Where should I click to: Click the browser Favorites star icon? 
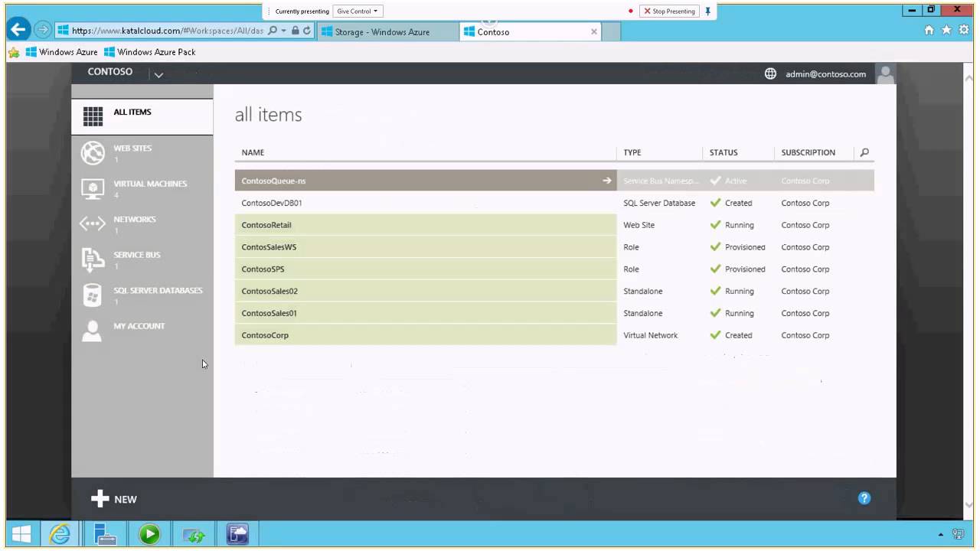coord(946,30)
